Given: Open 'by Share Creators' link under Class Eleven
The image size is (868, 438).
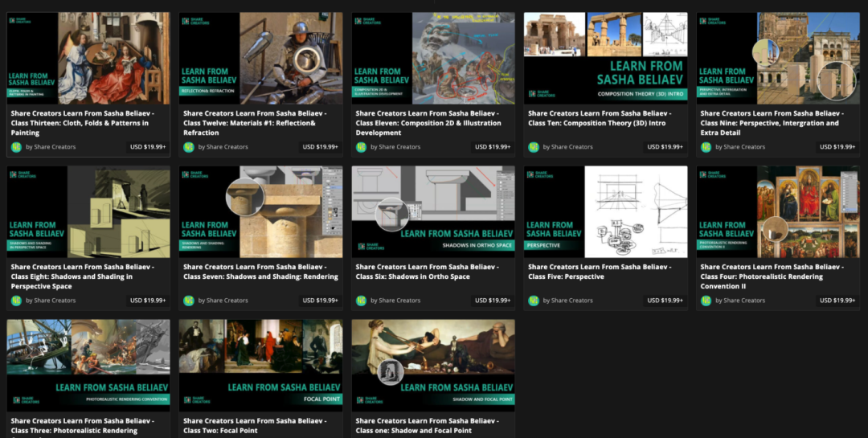Looking at the screenshot, I should point(395,147).
